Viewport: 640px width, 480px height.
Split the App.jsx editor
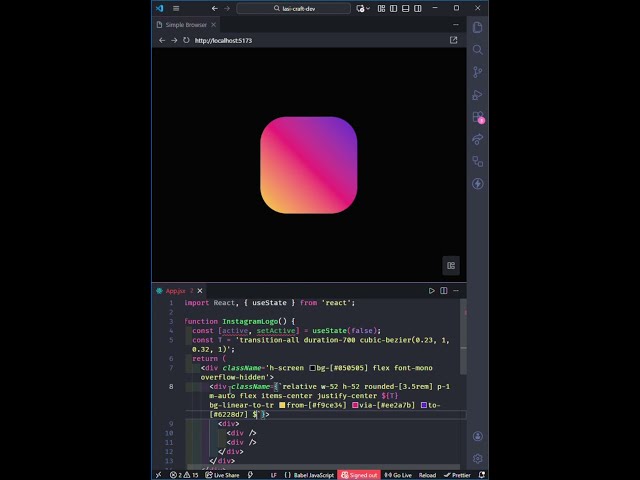point(444,291)
